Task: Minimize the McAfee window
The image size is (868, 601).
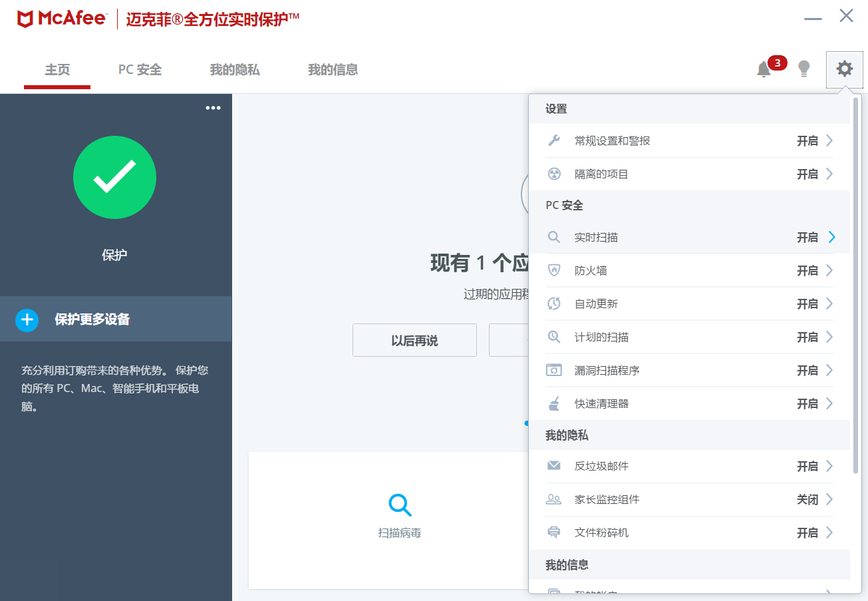Action: coord(813,19)
